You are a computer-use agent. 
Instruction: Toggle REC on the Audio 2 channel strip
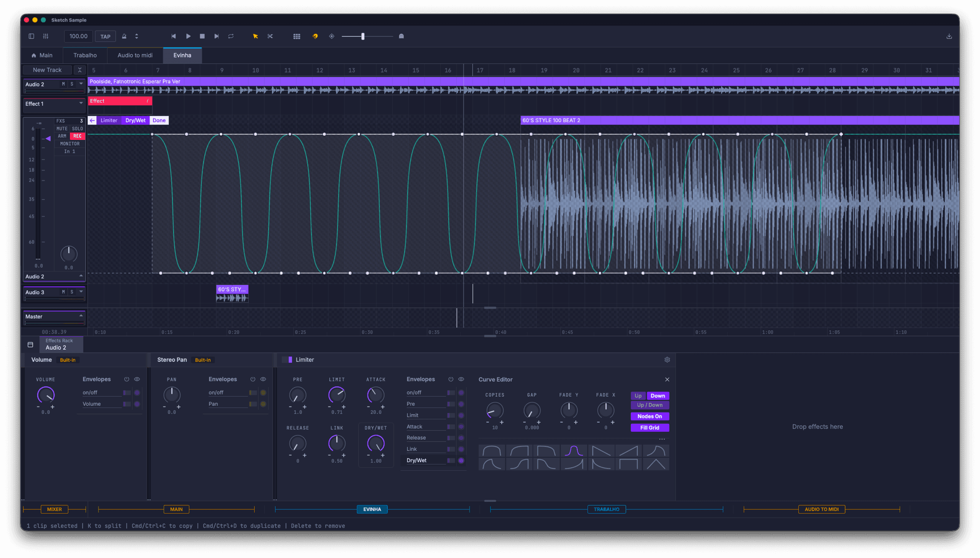click(78, 136)
